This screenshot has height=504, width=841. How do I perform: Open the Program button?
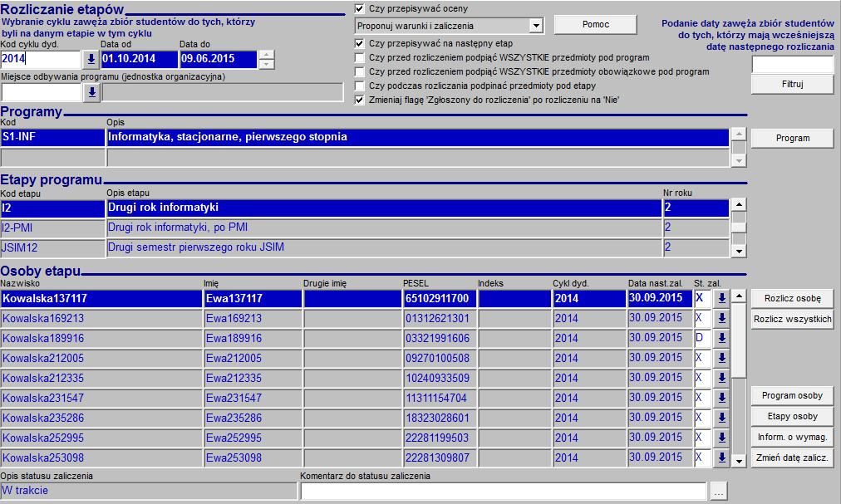792,139
